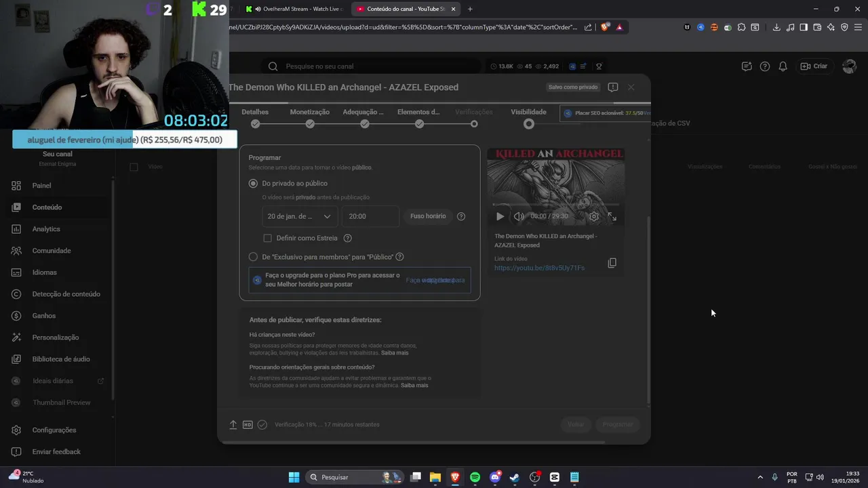Toggle the browser sidebar panel icon
This screenshot has height=488, width=868.
coord(804,27)
